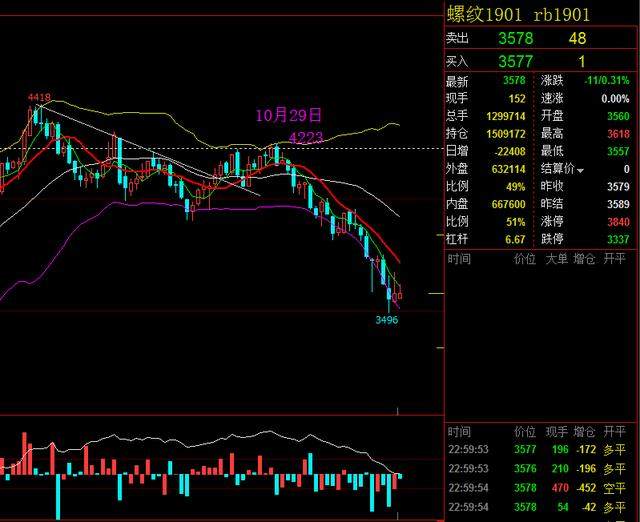Click the 杠杆 value 6.67
The image size is (640, 522).
pyautogui.click(x=515, y=239)
